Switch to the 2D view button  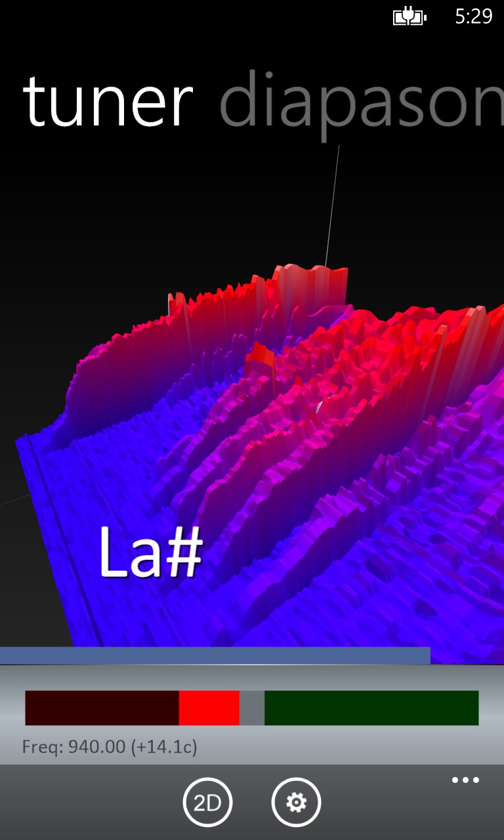coord(207,802)
